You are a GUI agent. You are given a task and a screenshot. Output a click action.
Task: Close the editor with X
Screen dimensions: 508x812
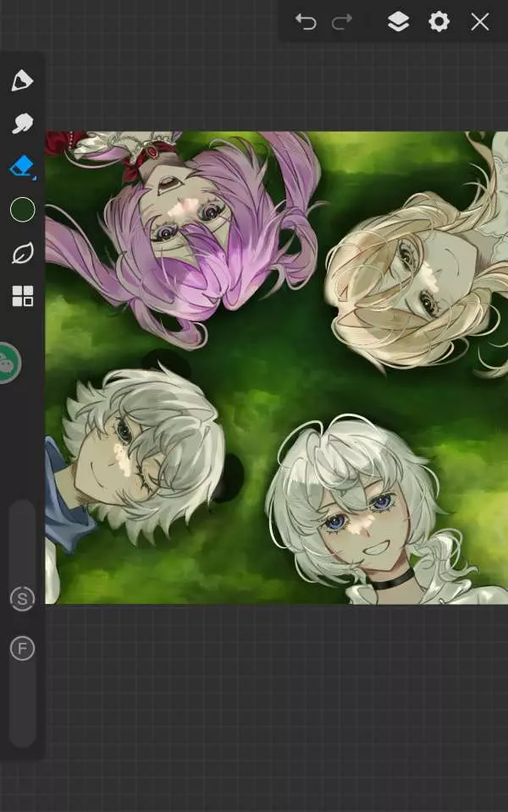pos(480,22)
